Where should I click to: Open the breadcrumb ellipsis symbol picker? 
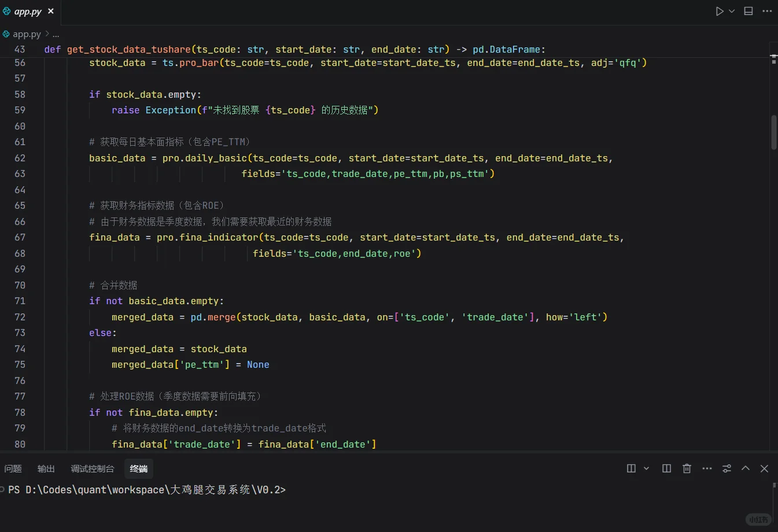coord(56,34)
